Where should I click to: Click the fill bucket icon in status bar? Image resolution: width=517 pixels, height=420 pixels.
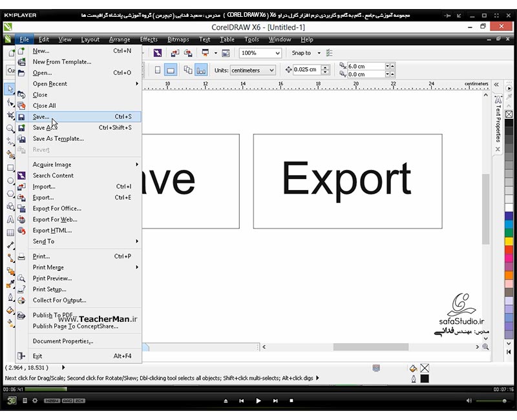[x=413, y=368]
